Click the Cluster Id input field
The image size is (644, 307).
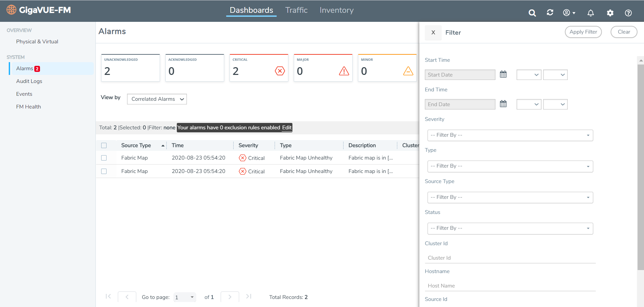pyautogui.click(x=510, y=258)
